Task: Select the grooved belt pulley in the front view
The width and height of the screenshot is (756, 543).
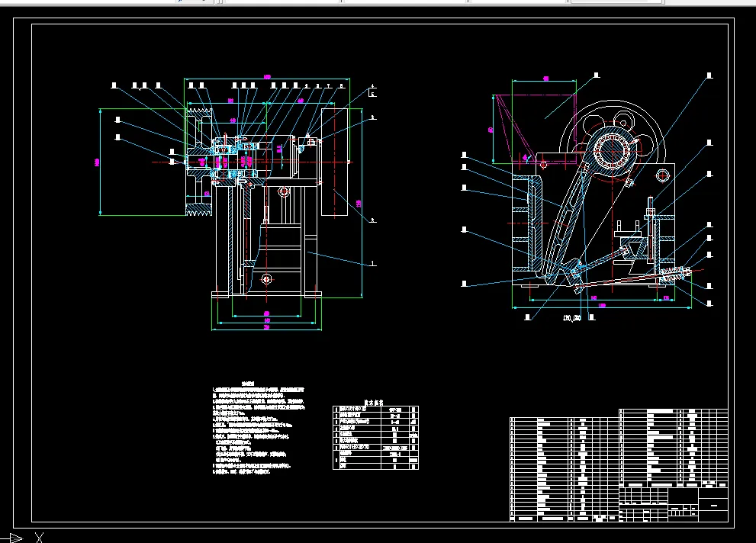Action: 199,162
